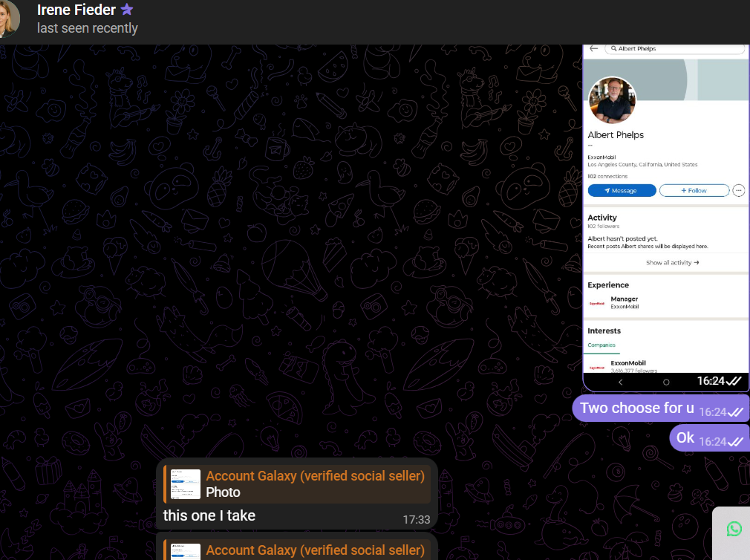Click the back arrow in the LinkedIn screenshot

(x=593, y=48)
